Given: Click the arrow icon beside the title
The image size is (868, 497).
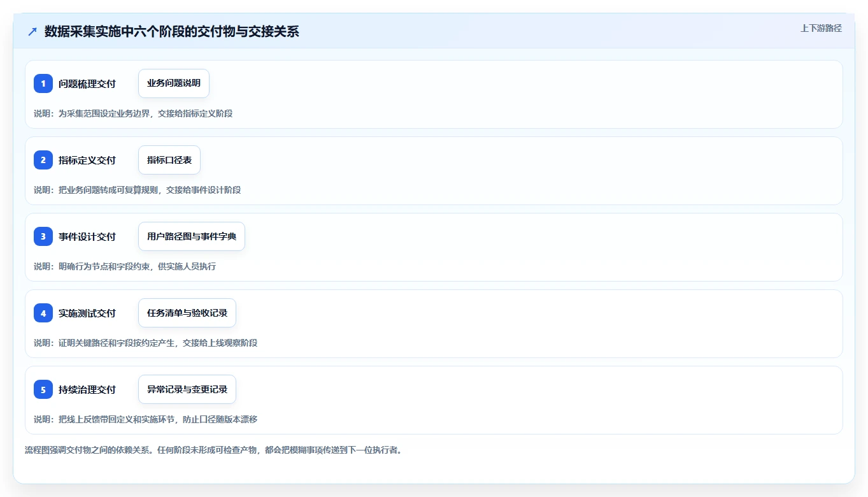Looking at the screenshot, I should coord(32,32).
